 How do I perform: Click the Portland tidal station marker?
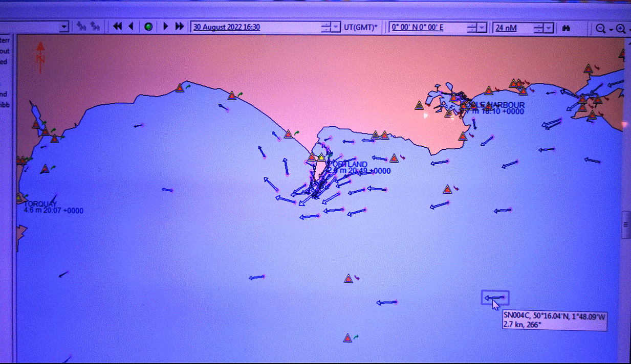(x=321, y=157)
